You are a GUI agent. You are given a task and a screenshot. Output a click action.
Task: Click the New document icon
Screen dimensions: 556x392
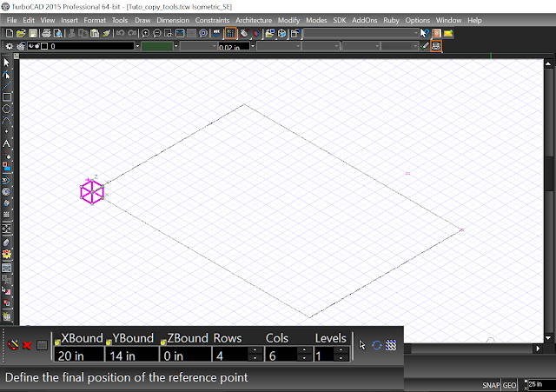point(10,33)
